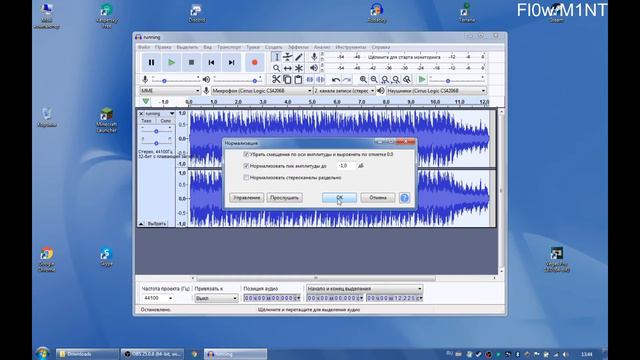Click the peak amplitude -1,0 input field
This screenshot has height=360, width=640.
coord(347,166)
